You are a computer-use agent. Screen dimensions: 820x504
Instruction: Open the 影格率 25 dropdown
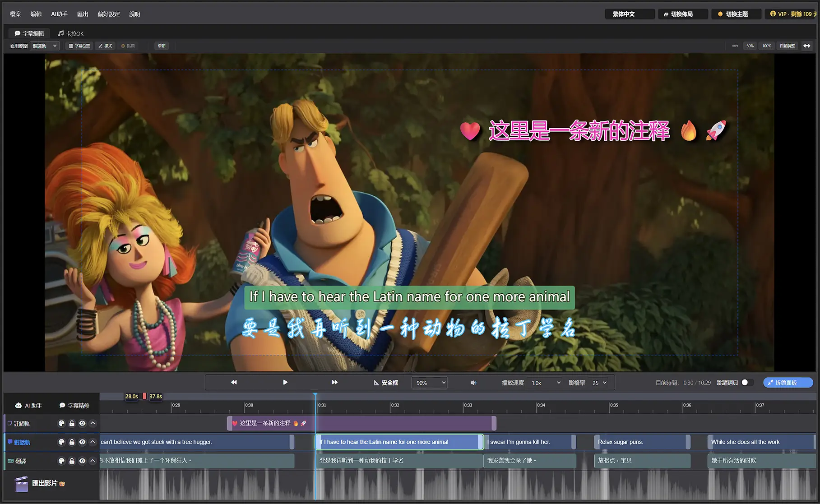coord(599,383)
